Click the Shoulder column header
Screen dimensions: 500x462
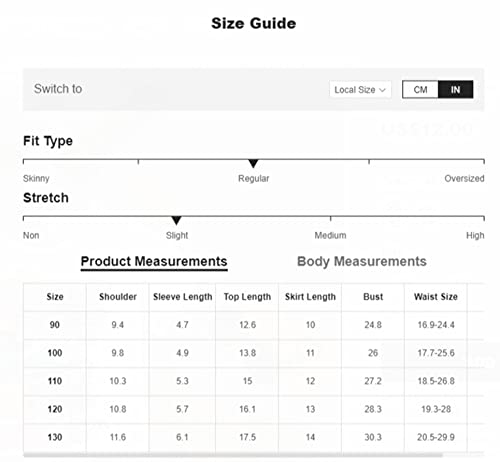coord(118,297)
